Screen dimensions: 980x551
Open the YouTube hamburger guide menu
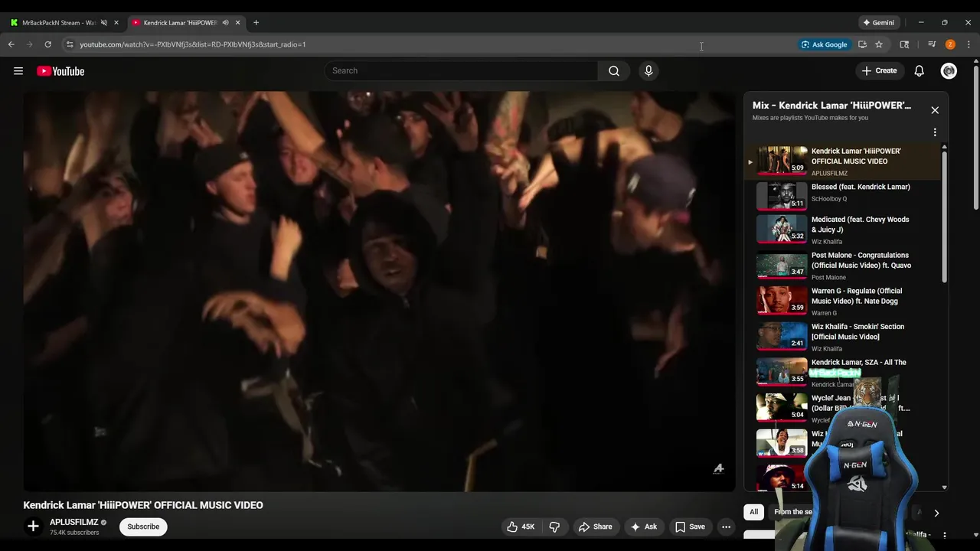(18, 71)
